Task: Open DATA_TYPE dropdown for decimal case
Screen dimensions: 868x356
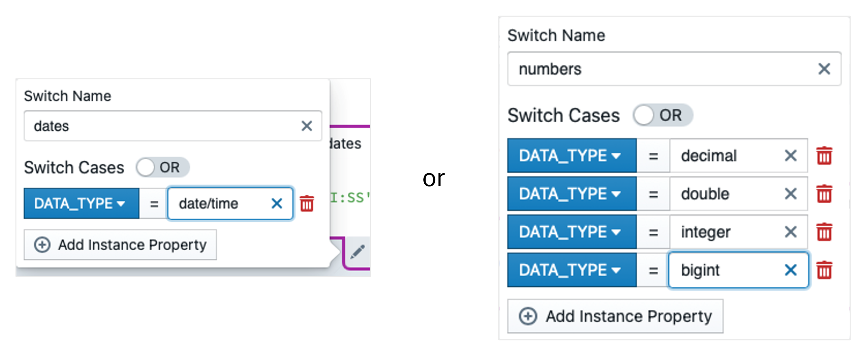Action: [x=571, y=156]
